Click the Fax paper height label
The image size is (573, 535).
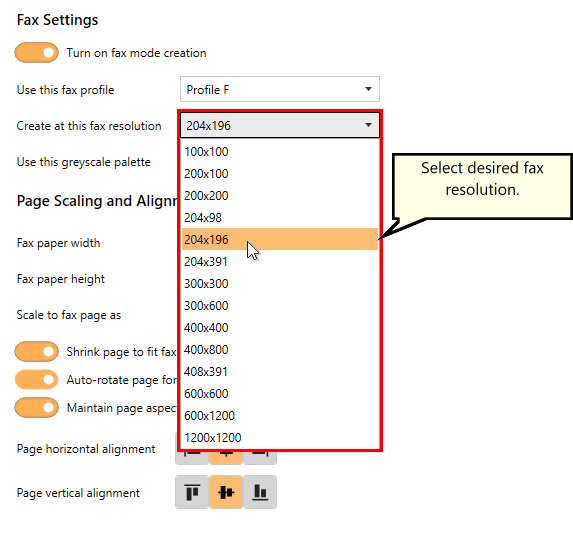(x=61, y=279)
